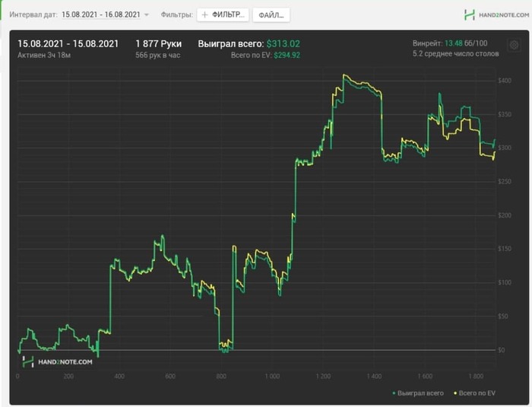Open the chart settings gear icon

[514, 45]
